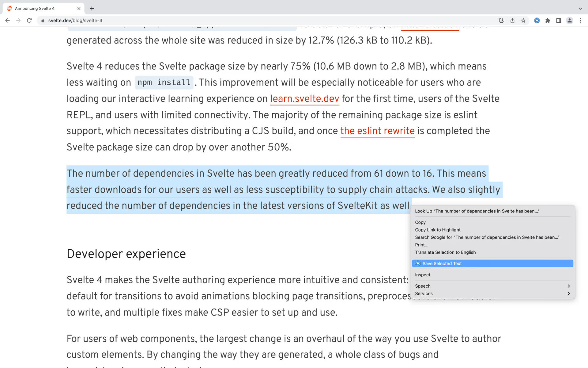Viewport: 588px width, 368px height.
Task: Go back to the previous page
Action: (7, 21)
